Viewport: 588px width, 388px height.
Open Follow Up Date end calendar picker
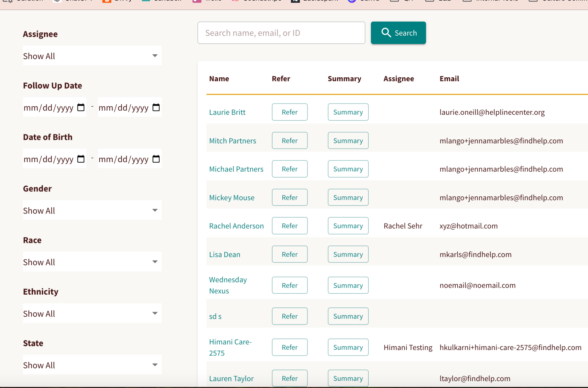(x=156, y=107)
